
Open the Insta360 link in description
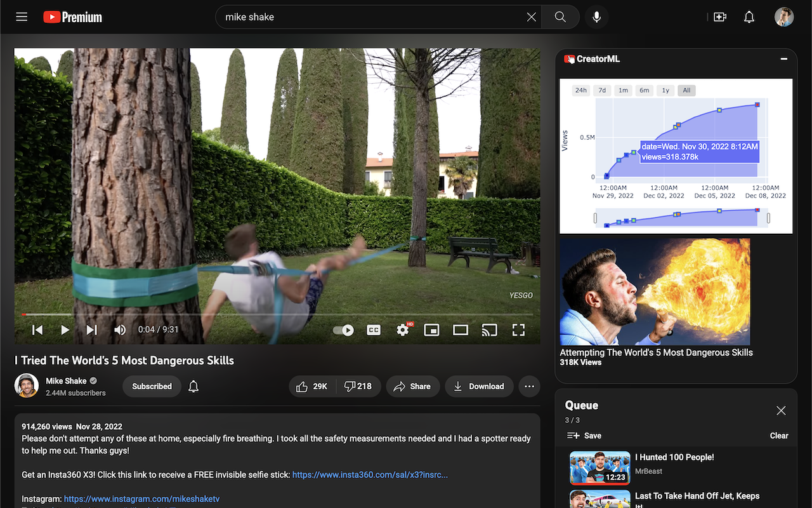click(x=370, y=474)
